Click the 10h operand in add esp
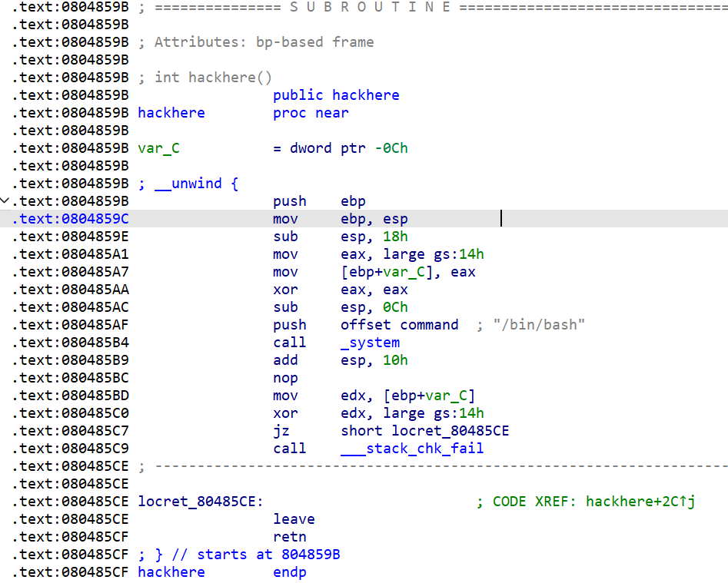The image size is (728, 583). (x=395, y=360)
